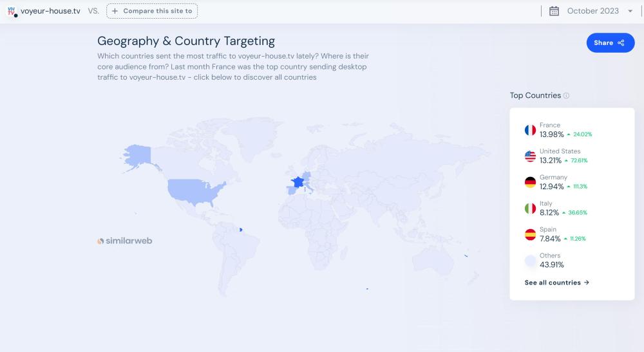Click the info icon beside Top Countries
This screenshot has height=352, width=644.
coord(567,96)
